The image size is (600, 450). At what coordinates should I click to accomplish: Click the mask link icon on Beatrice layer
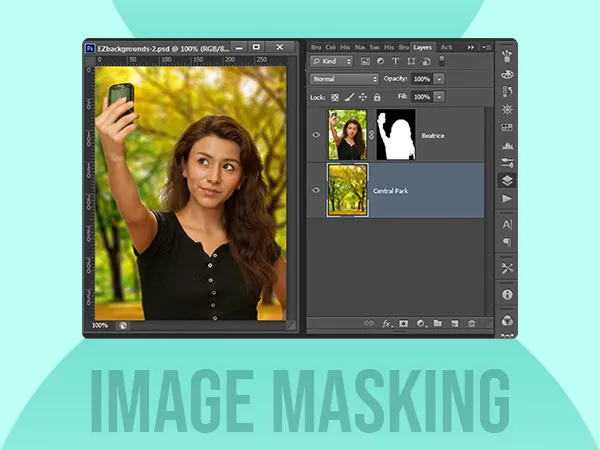pos(371,135)
